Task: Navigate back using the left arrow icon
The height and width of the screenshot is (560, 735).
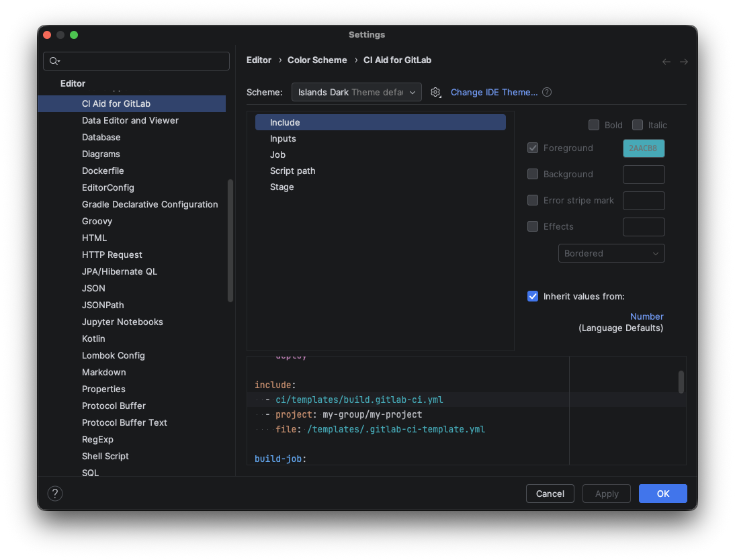Action: [x=666, y=61]
